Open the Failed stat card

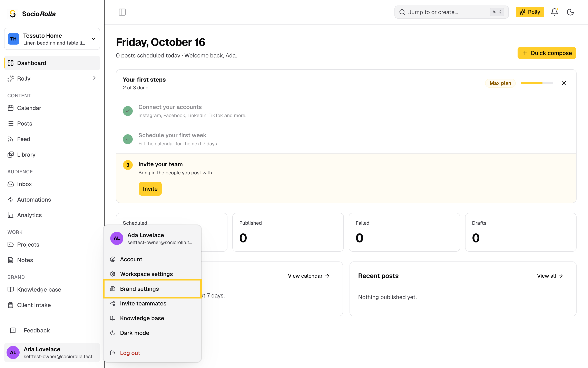pyautogui.click(x=404, y=232)
